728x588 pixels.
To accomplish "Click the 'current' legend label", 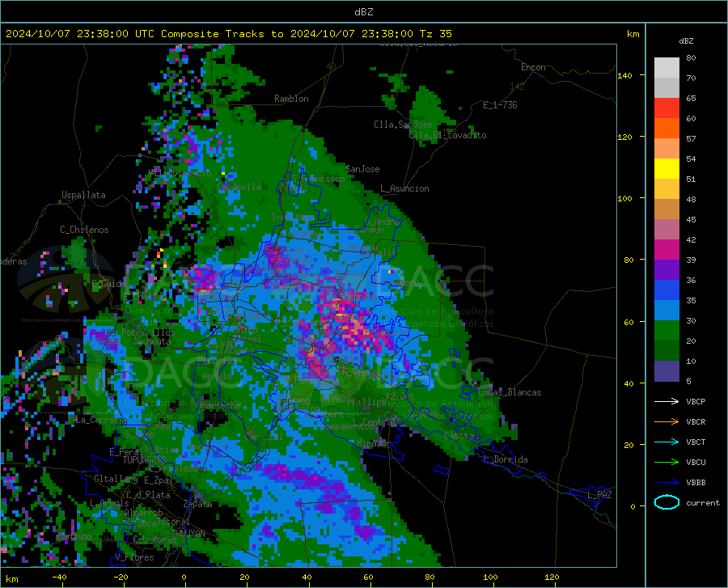I will pyautogui.click(x=703, y=502).
